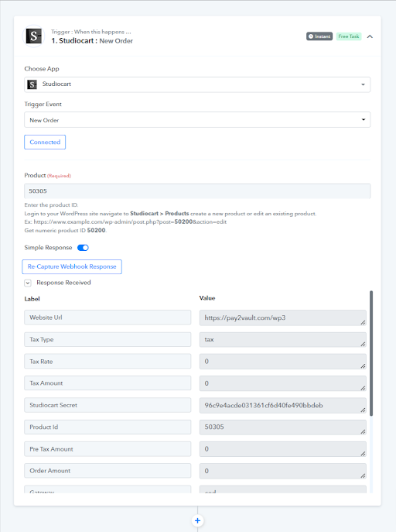The height and width of the screenshot is (532, 396).
Task: Click resize handle of Website Url value
Action: 363,322
